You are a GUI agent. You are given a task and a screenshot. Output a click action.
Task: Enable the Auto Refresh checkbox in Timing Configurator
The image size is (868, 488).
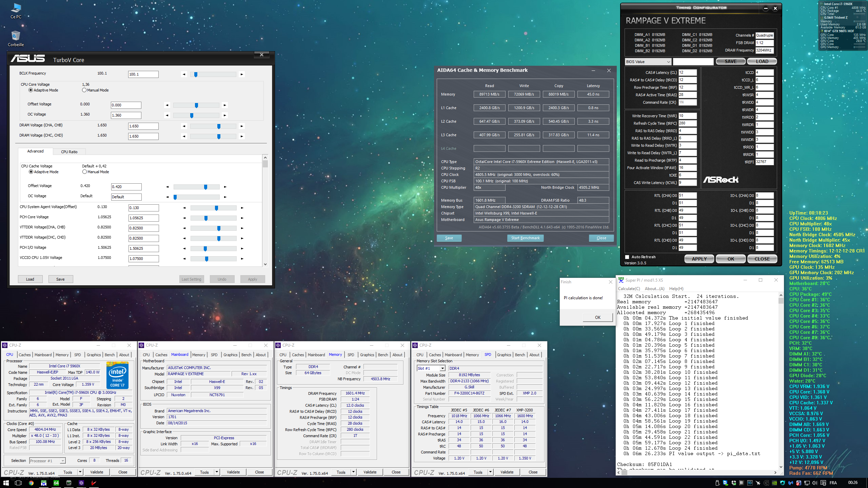click(x=627, y=257)
